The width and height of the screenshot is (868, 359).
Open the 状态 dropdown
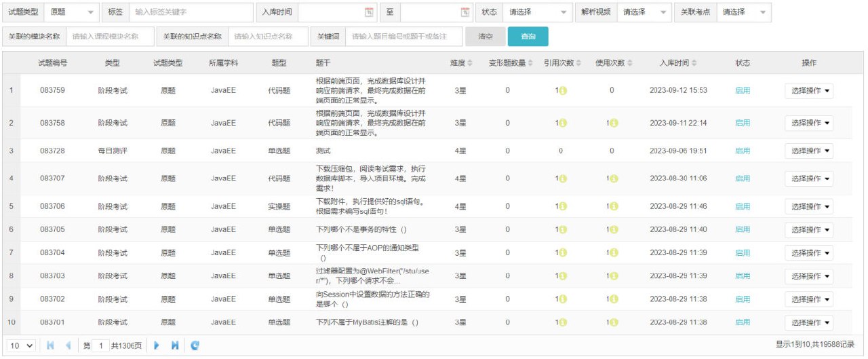point(538,12)
